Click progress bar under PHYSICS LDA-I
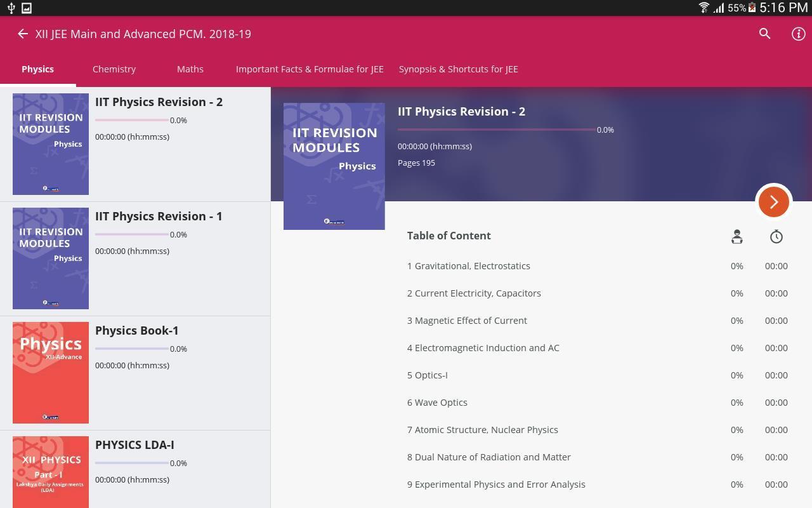Viewport: 812px width, 508px height. 132,463
